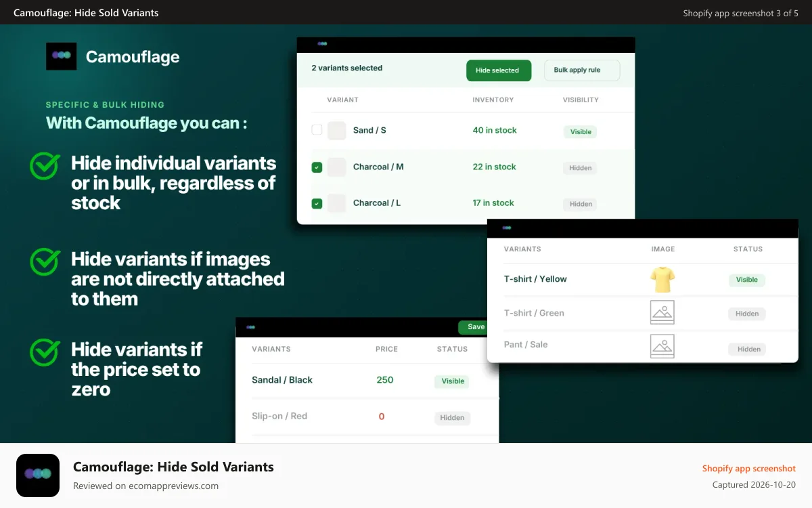The width and height of the screenshot is (812, 508).
Task: Click the Camouflage app icon in the footer
Action: point(38,475)
